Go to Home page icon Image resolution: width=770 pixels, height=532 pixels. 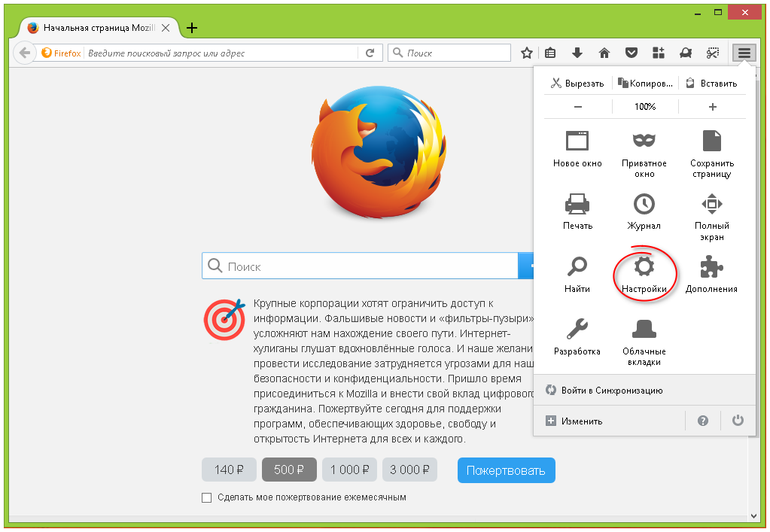(604, 53)
